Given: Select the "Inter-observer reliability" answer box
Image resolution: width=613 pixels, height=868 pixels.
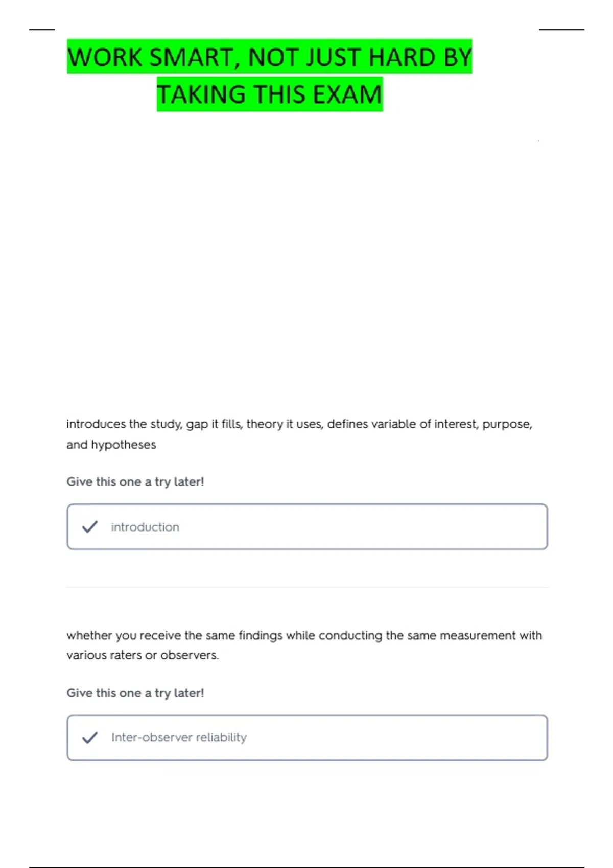Looking at the screenshot, I should pos(307,738).
